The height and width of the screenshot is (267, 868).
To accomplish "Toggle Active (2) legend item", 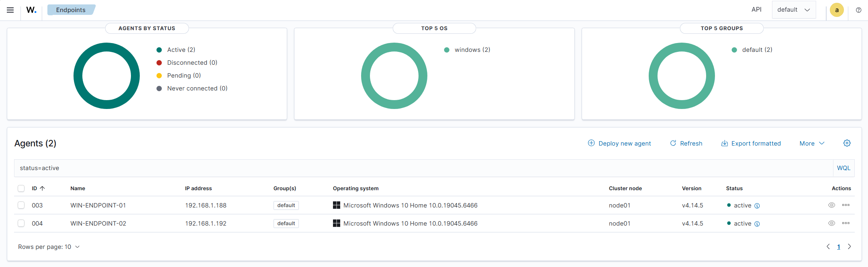I will point(176,50).
